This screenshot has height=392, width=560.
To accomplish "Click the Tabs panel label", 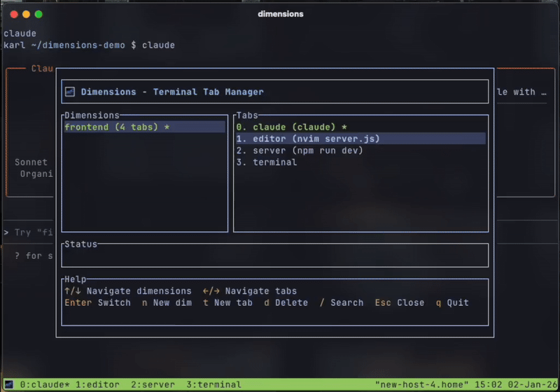I will (247, 115).
